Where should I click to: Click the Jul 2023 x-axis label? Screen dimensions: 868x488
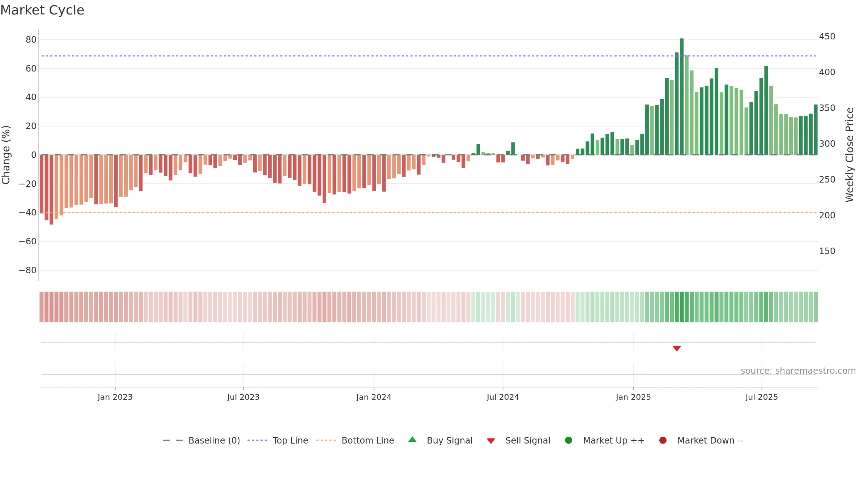[243, 397]
